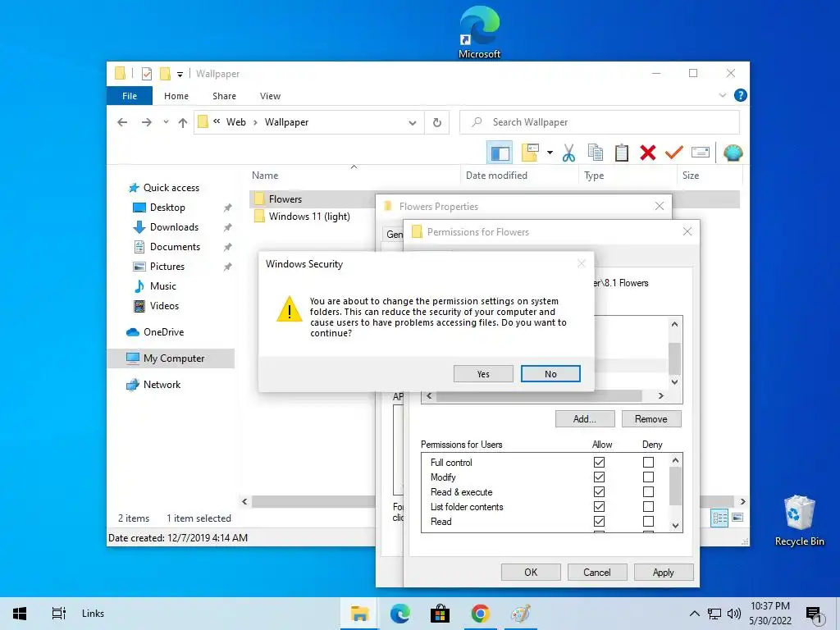The width and height of the screenshot is (840, 630).
Task: Click the Copy toolbar icon
Action: pos(596,153)
